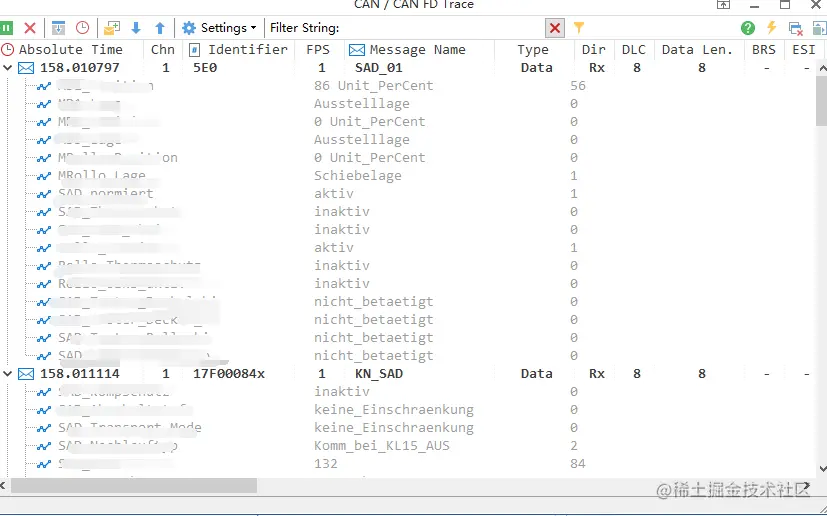This screenshot has width=827, height=516.
Task: Click the envelope icon of message 158.011114
Action: (26, 374)
